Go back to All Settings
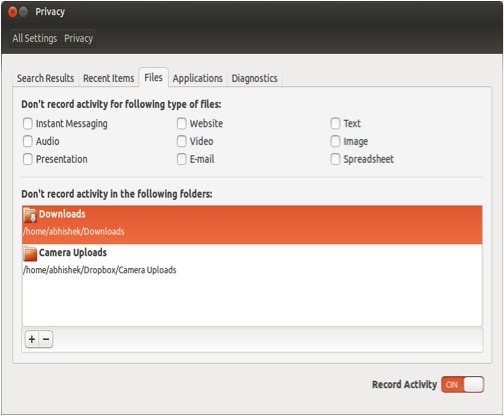The width and height of the screenshot is (504, 416). pos(35,38)
